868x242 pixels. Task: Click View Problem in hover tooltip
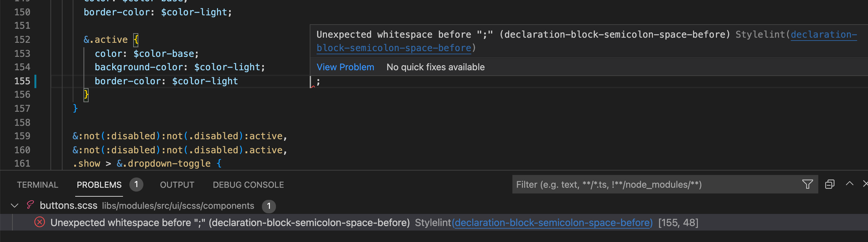tap(345, 67)
